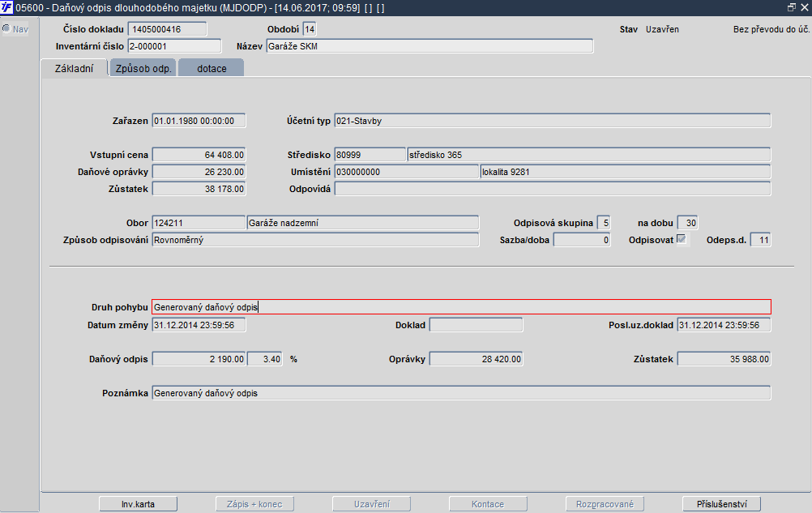Focus the Druh pohybu field
Viewport: 812px width, 513px height.
point(461,307)
